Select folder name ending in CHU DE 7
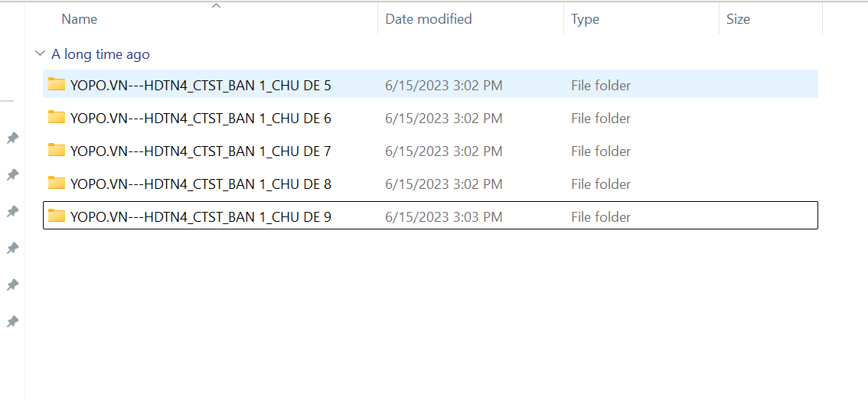Image resolution: width=868 pixels, height=400 pixels. pos(201,151)
